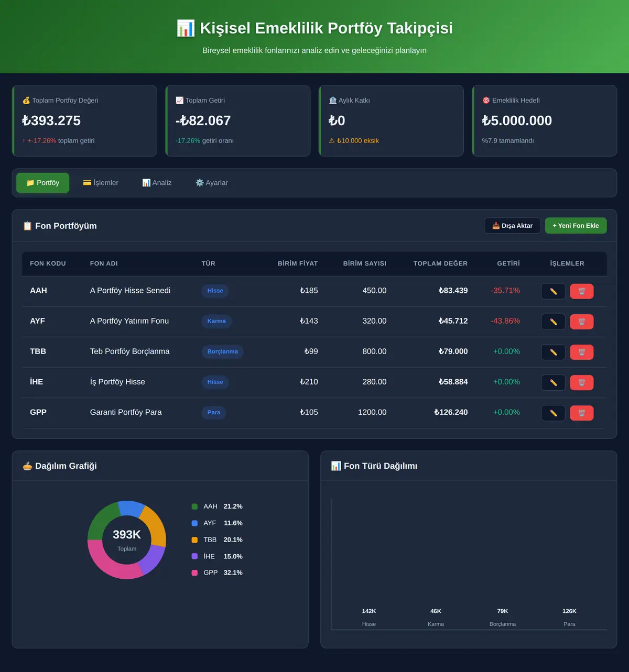The image size is (629, 672).
Task: Click the target icon on Emeklilik Hedefi card
Action: pyautogui.click(x=486, y=101)
